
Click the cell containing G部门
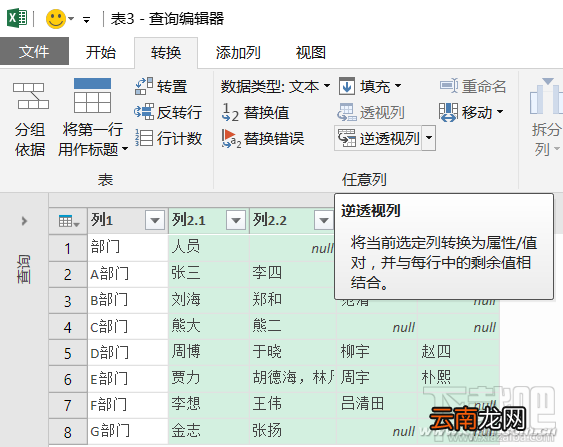coord(128,432)
